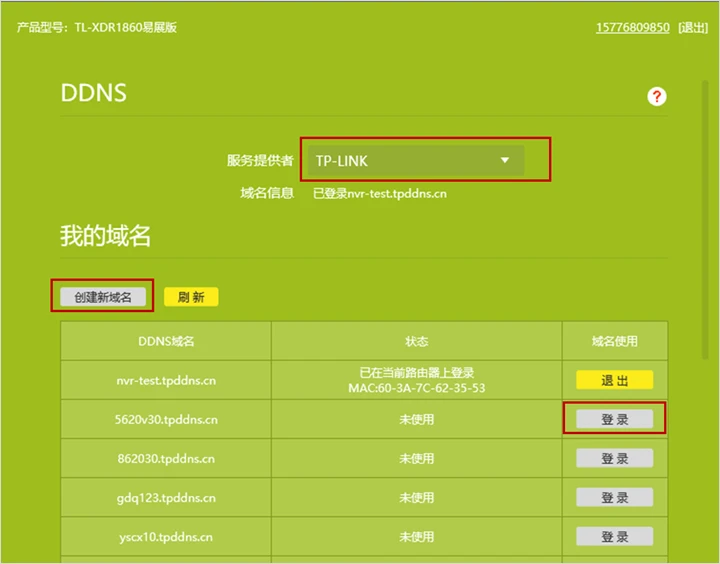
Task: Click 退出 button for nvr-test.tpddns.cn
Action: click(614, 380)
